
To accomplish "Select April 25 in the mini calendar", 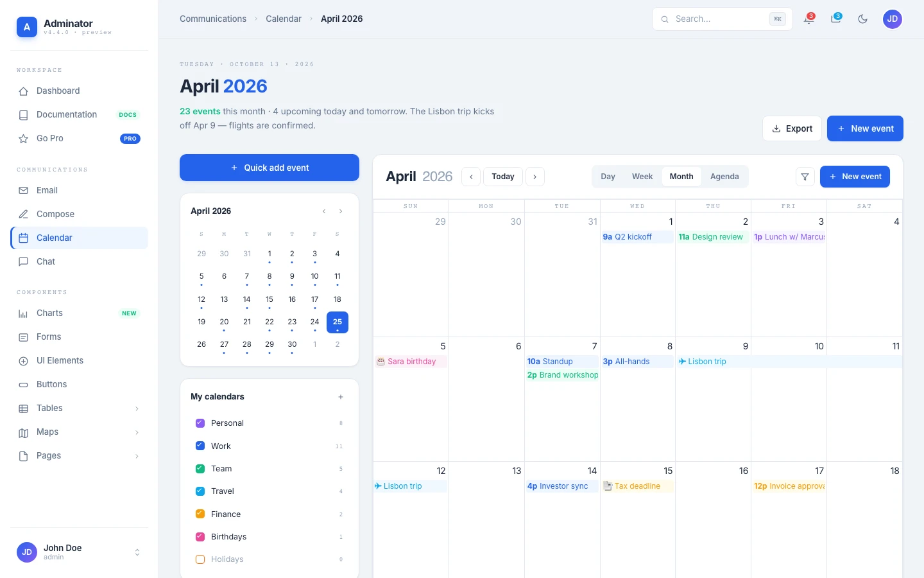I will pyautogui.click(x=338, y=322).
